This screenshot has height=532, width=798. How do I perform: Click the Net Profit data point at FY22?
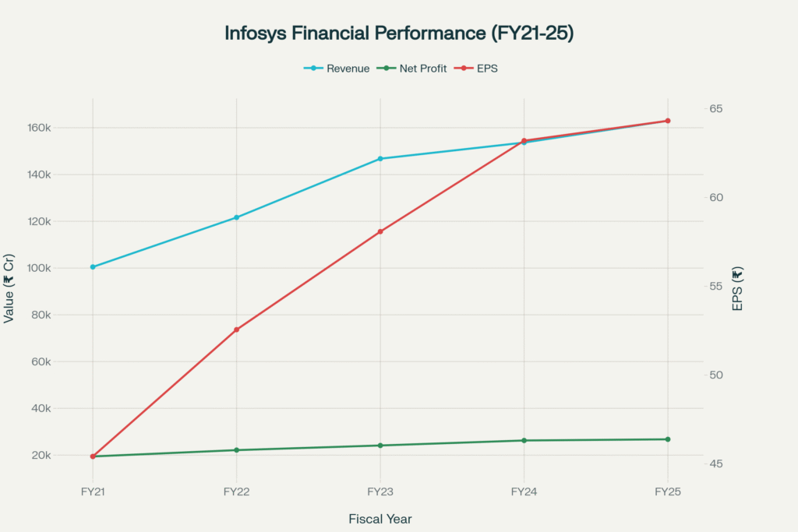coord(237,450)
